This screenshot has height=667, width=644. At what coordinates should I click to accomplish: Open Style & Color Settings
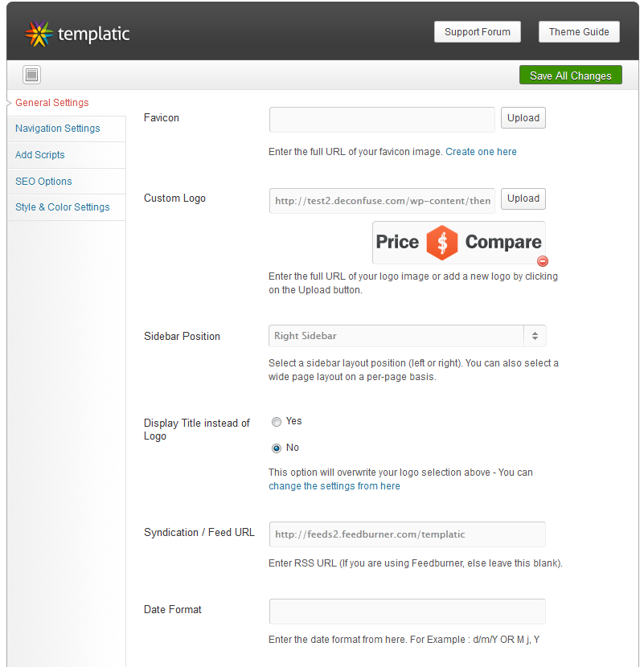[x=63, y=207]
